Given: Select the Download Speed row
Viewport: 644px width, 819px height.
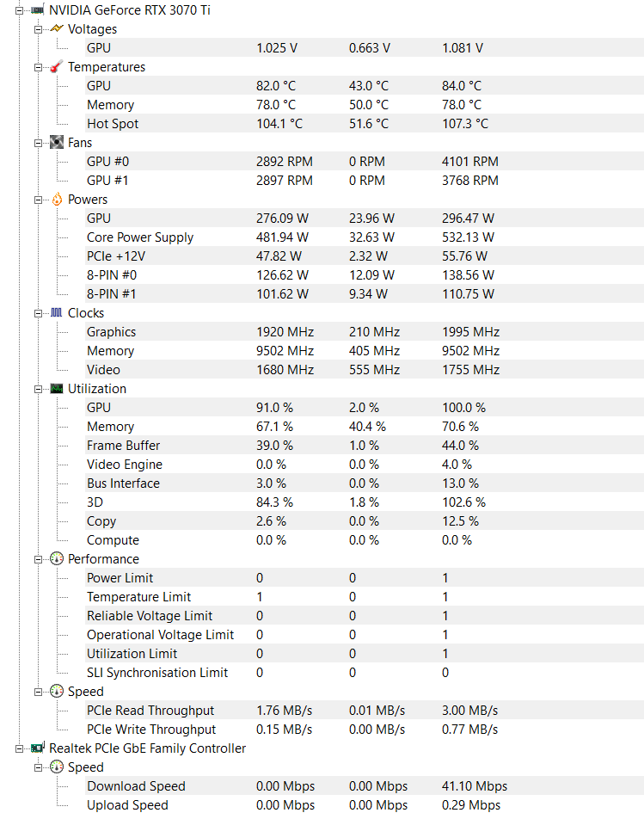Looking at the screenshot, I should point(136,786).
